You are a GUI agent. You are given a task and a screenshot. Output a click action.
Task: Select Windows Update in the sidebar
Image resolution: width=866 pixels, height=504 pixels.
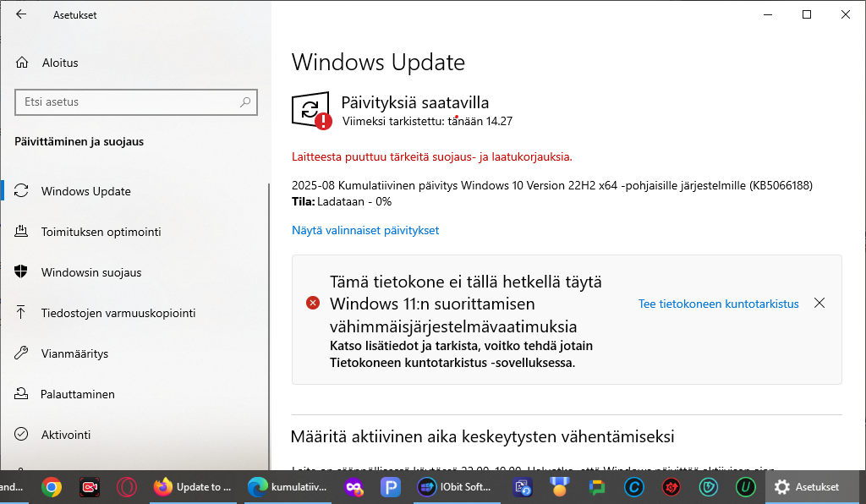[x=85, y=191]
